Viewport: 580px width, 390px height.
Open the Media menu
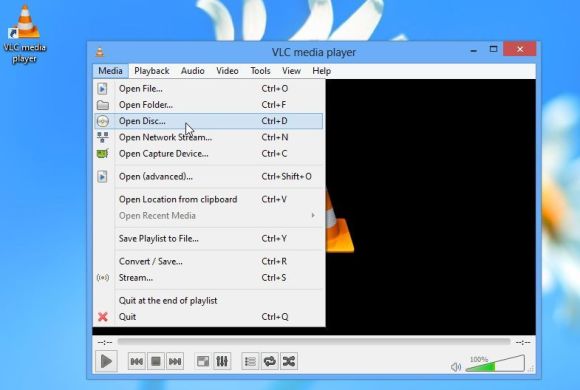[x=110, y=71]
